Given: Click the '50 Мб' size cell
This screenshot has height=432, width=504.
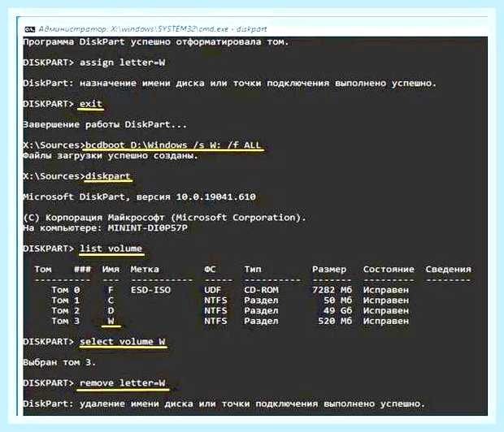Looking at the screenshot, I should (x=338, y=300).
